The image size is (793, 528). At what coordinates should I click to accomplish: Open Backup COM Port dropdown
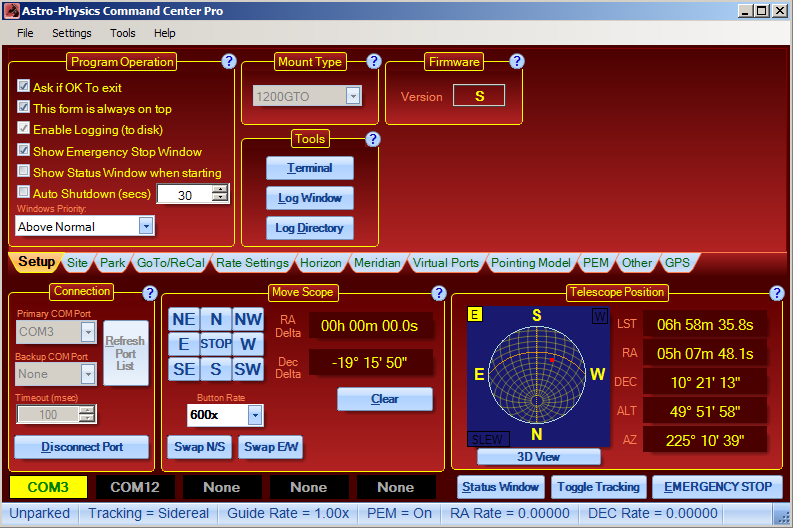(x=88, y=374)
